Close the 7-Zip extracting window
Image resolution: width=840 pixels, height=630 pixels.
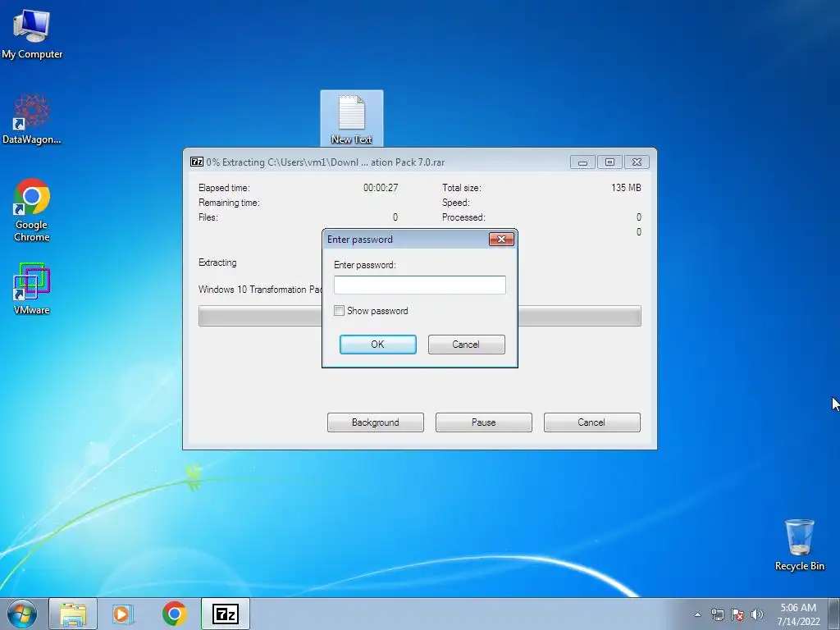[x=637, y=162]
